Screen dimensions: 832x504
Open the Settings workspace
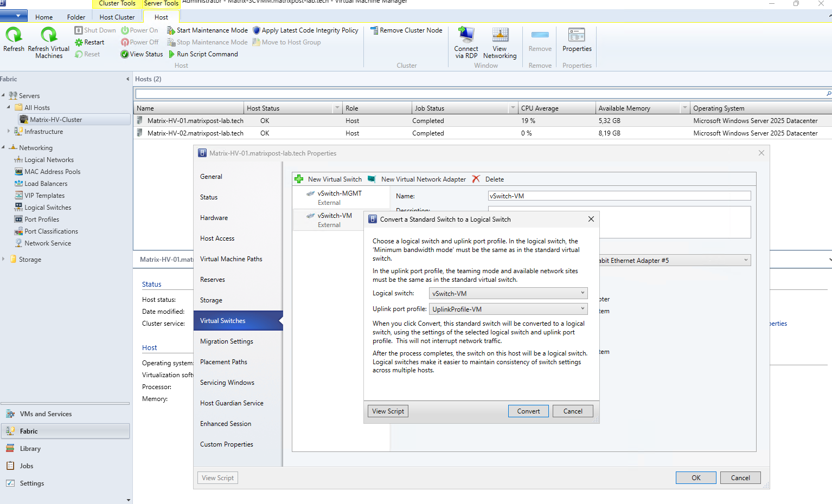coord(65,483)
